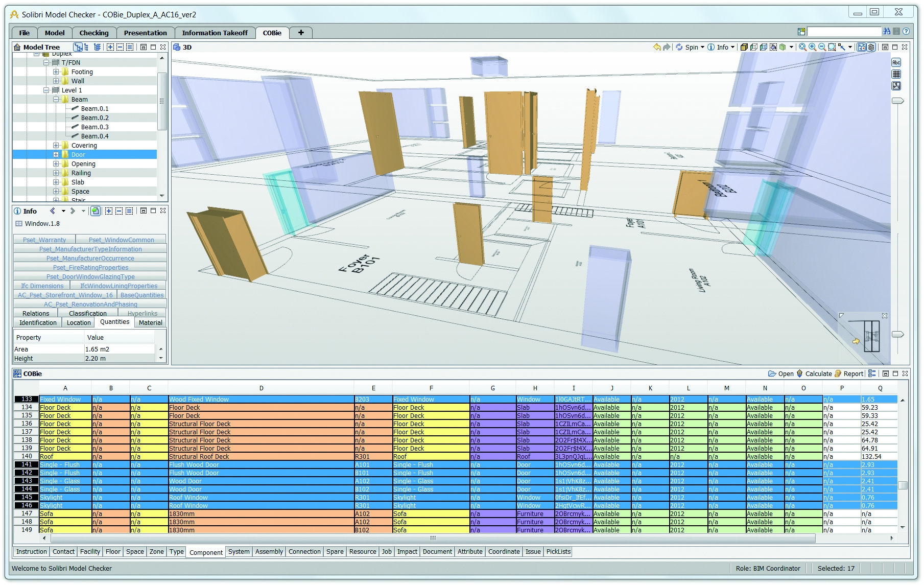Open the File menu tab

coord(24,33)
